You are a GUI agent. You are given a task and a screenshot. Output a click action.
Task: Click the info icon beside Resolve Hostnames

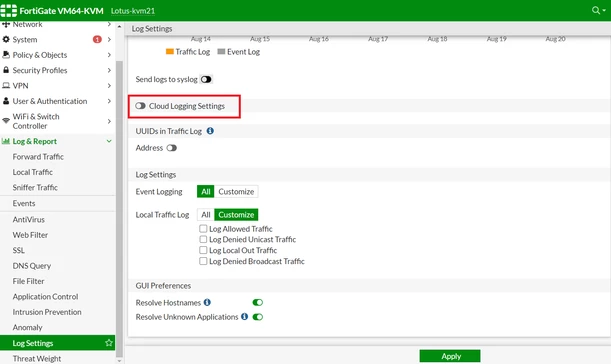(207, 302)
